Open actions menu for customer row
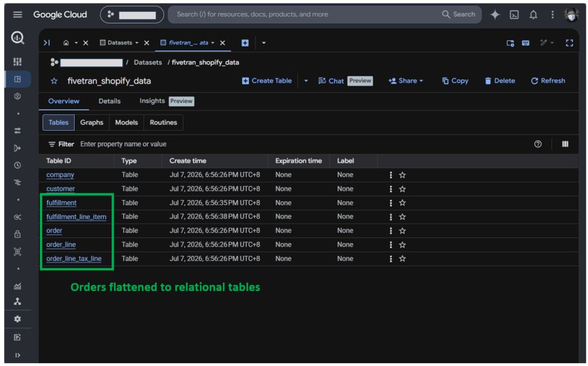Screen dimensions: 588x366 (390, 189)
